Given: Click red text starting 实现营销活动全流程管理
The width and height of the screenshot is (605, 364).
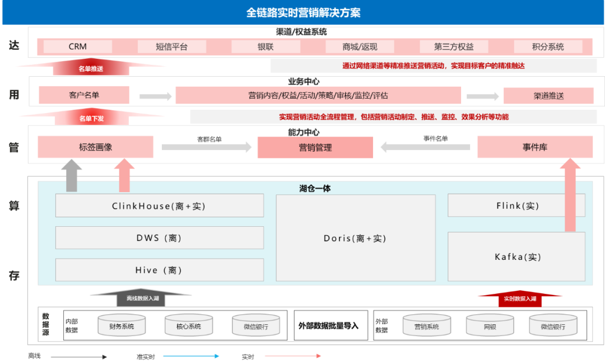Looking at the screenshot, I should tap(394, 117).
